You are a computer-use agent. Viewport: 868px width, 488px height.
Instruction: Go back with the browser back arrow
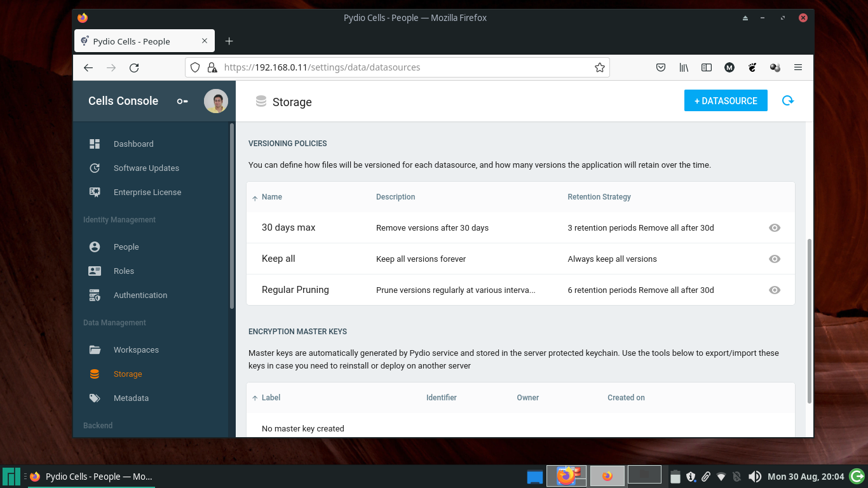[88, 67]
